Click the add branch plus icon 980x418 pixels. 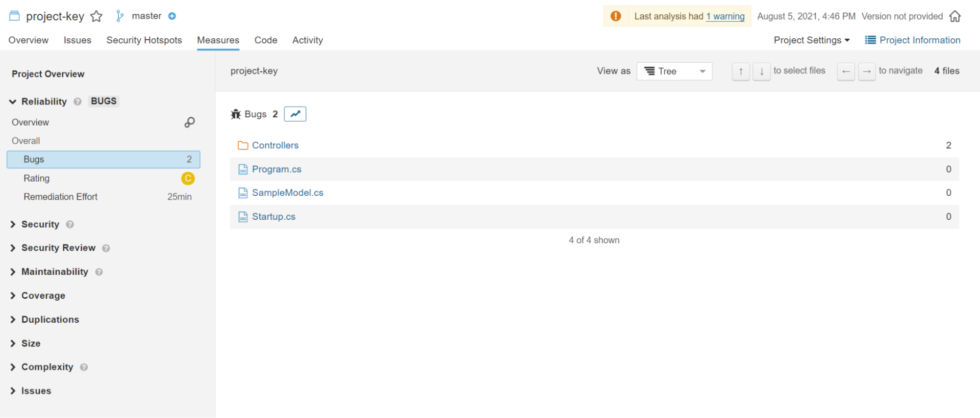172,16
